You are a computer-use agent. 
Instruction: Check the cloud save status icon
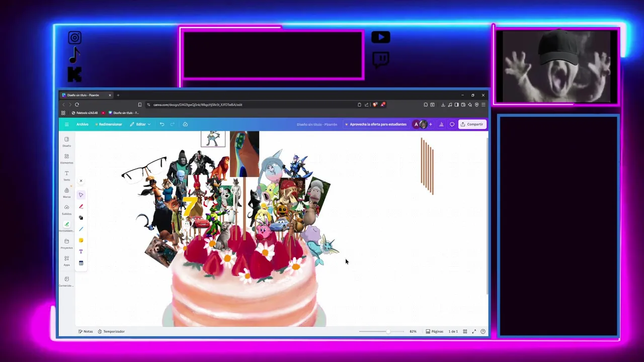click(x=185, y=124)
